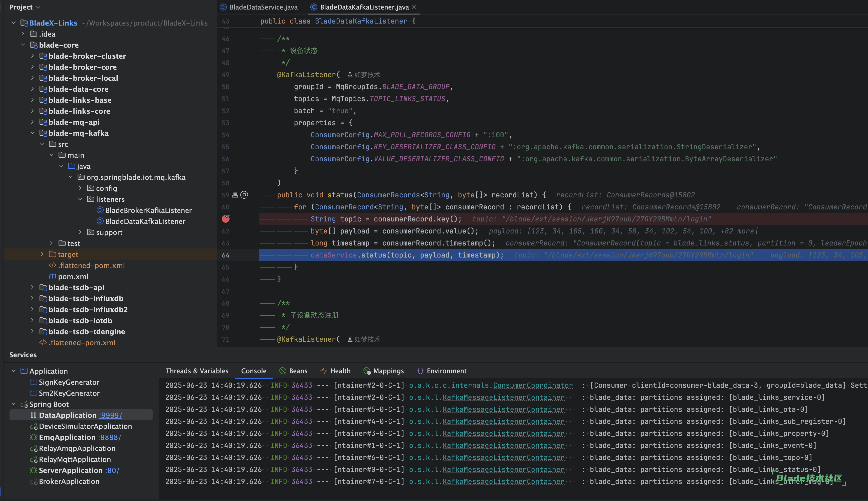Switch to the BladeDataService.java tab
The width and height of the screenshot is (868, 501).
tap(259, 7)
